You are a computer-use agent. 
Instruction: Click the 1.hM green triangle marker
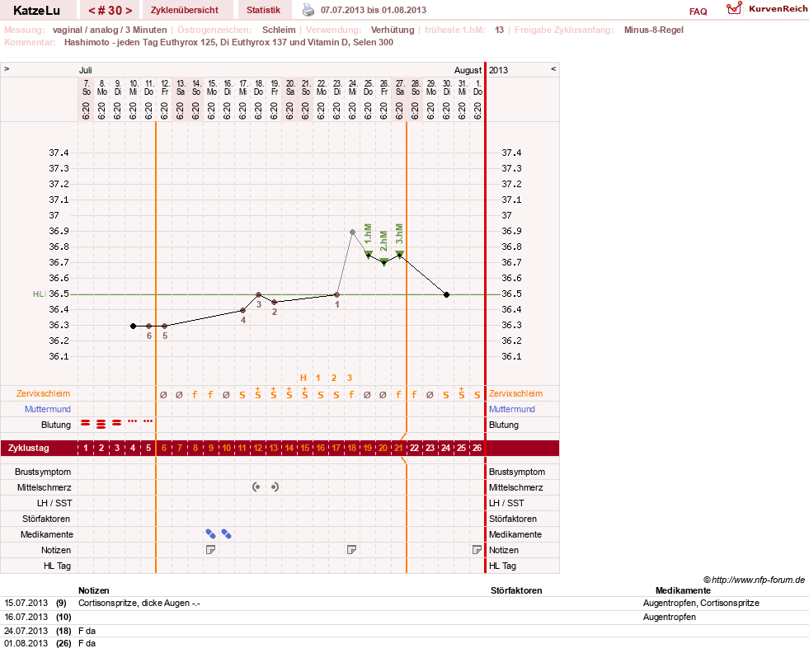click(369, 254)
